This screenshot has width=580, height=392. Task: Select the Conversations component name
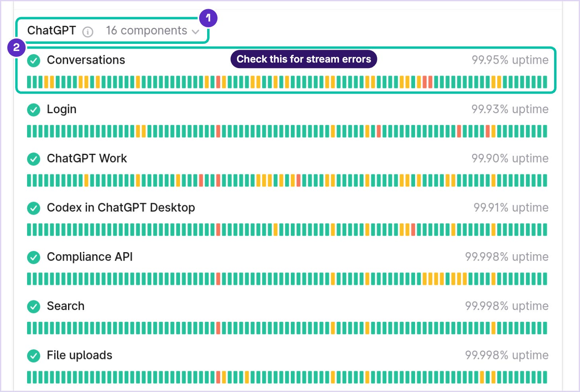coord(86,60)
